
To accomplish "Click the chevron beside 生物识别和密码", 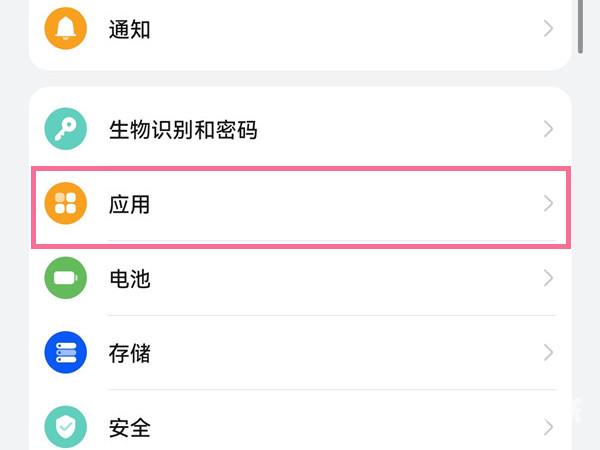I will coord(548,130).
